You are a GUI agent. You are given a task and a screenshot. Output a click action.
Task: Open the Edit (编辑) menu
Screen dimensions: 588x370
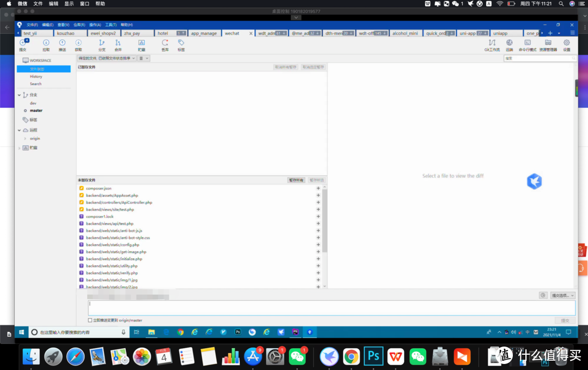[47, 25]
